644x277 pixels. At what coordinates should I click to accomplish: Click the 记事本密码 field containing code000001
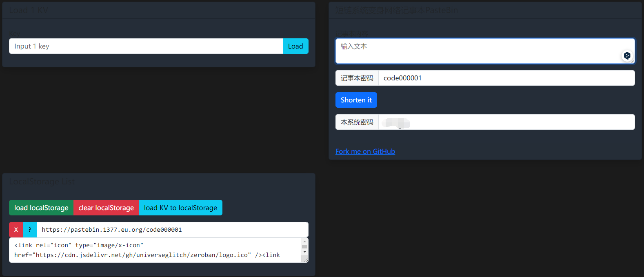click(x=506, y=78)
